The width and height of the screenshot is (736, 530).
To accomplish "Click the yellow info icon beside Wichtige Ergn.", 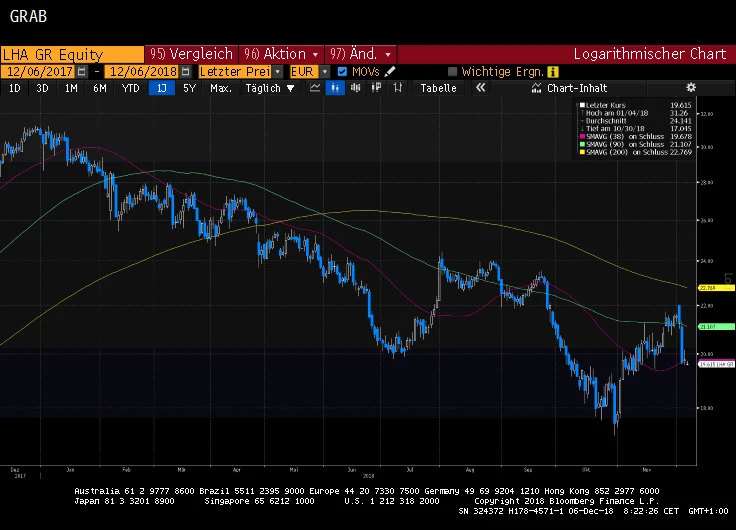I will click(x=553, y=72).
